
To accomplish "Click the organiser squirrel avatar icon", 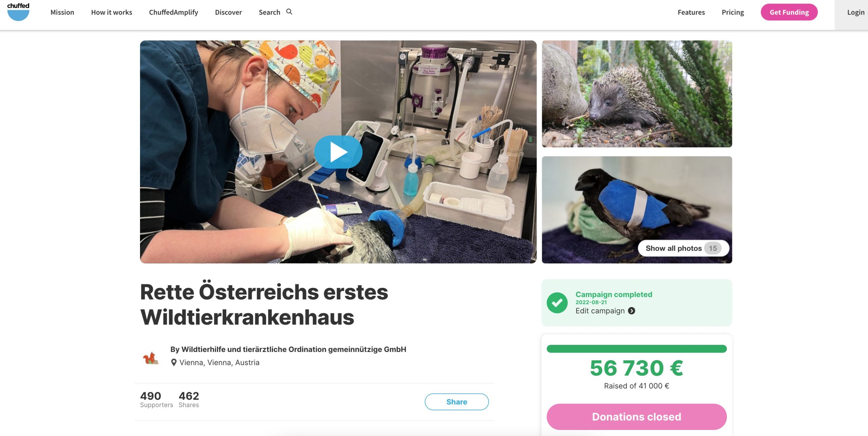I will pyautogui.click(x=151, y=358).
